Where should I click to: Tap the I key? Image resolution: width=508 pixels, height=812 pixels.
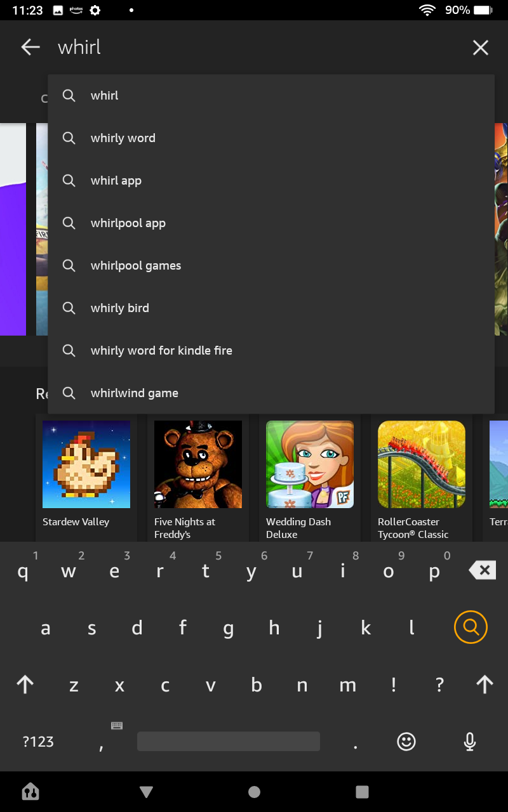pyautogui.click(x=343, y=572)
